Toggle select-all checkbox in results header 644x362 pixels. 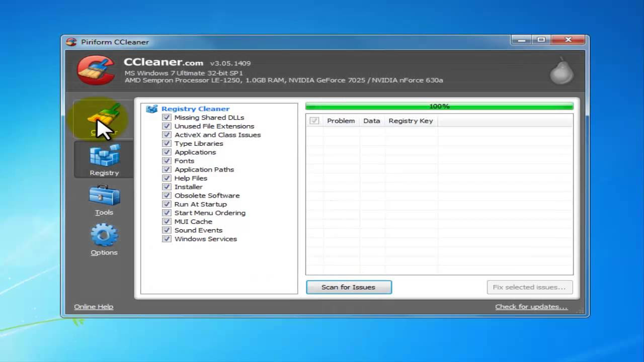tap(314, 121)
